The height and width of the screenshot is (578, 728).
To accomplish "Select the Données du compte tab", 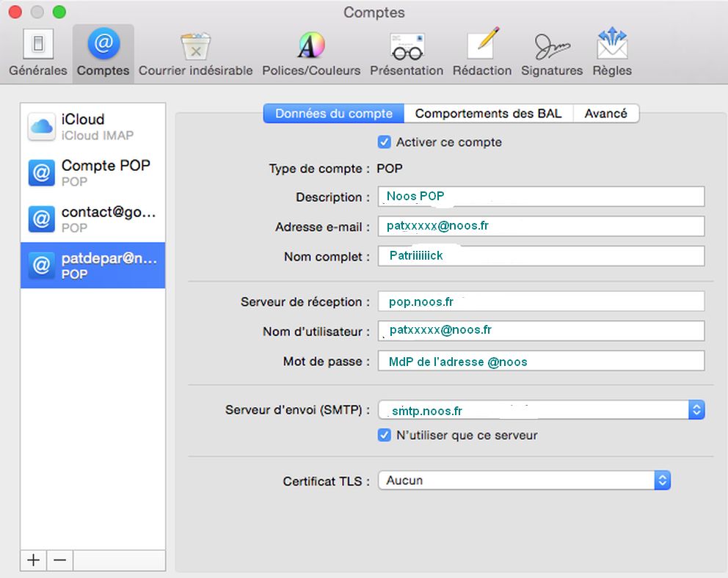I will (x=333, y=113).
